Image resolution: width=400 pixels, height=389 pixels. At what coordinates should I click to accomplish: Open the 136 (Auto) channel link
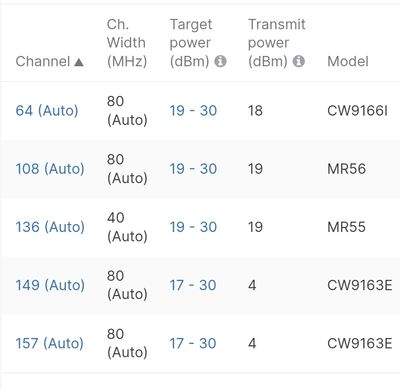coord(50,227)
